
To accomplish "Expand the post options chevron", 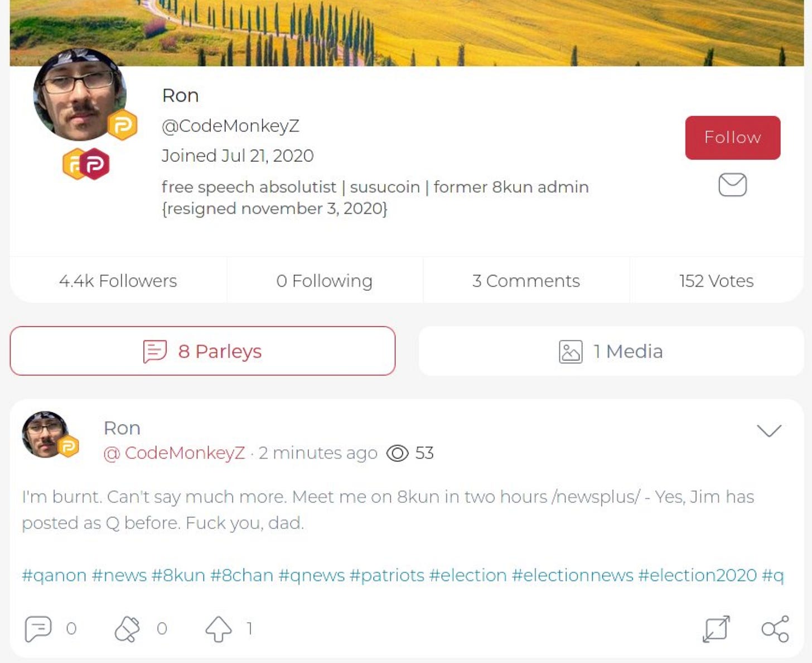I will click(769, 430).
